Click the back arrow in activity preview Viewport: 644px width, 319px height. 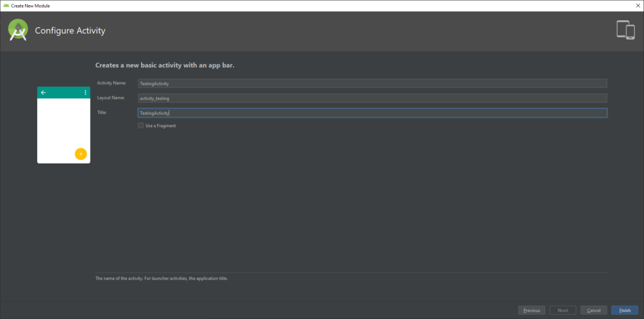(x=43, y=92)
